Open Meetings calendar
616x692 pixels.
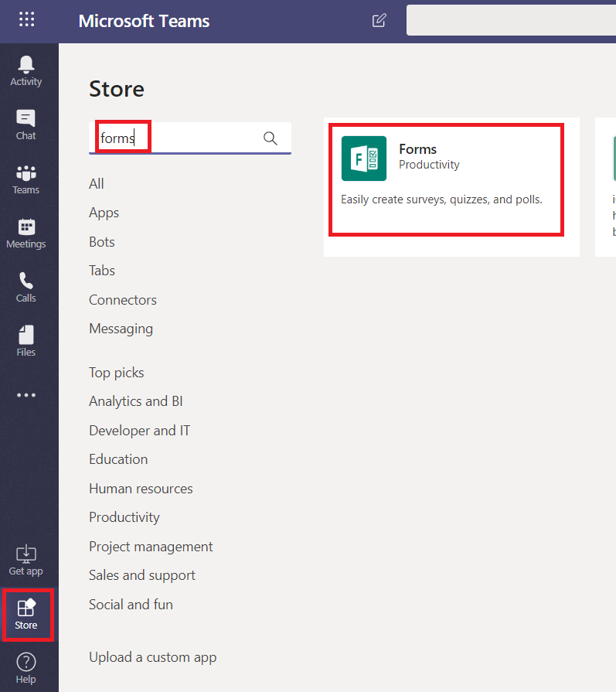click(26, 234)
